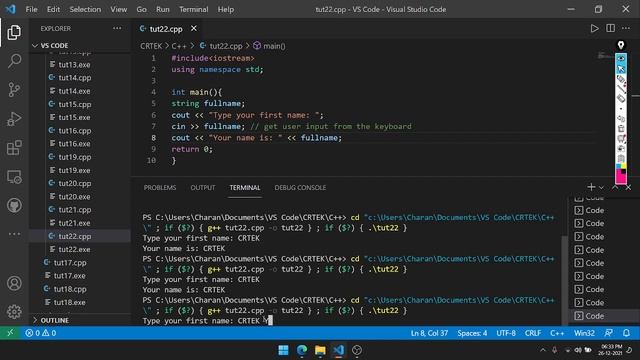Open the Accounts menu icon
The width and height of the screenshot is (640, 360).
[14, 283]
